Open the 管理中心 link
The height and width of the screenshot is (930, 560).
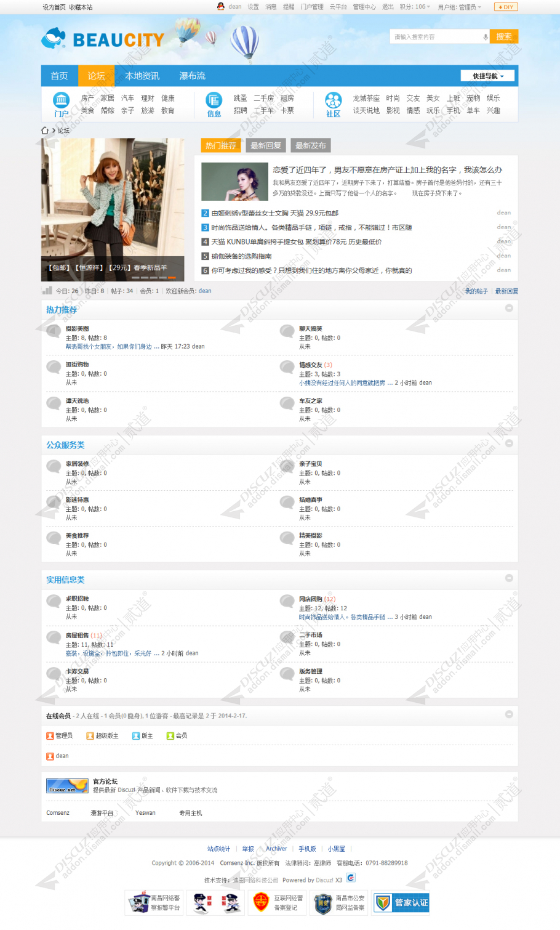tap(364, 7)
